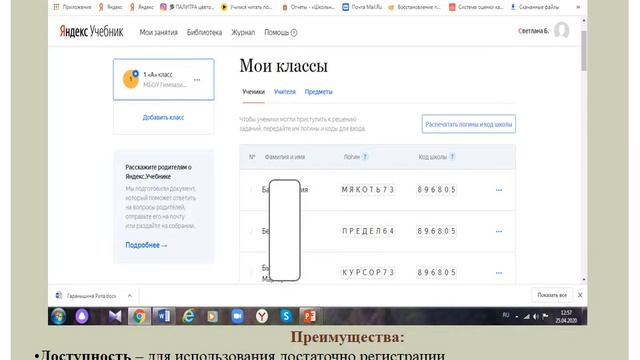Click the 1 «А» класс class badge icon

tap(131, 79)
